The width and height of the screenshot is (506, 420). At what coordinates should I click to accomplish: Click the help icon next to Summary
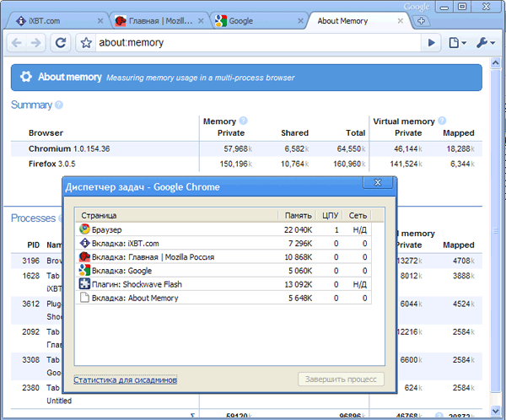59,105
